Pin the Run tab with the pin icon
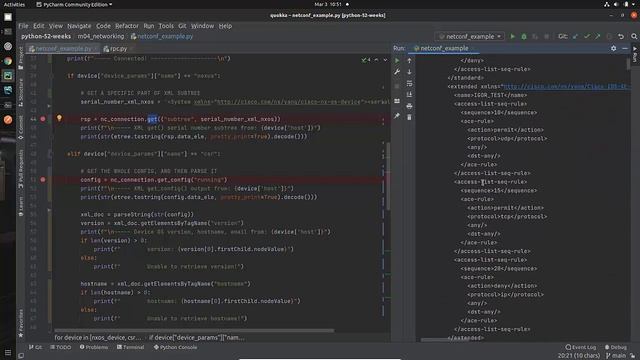This screenshot has width=640, height=360. [x=397, y=116]
